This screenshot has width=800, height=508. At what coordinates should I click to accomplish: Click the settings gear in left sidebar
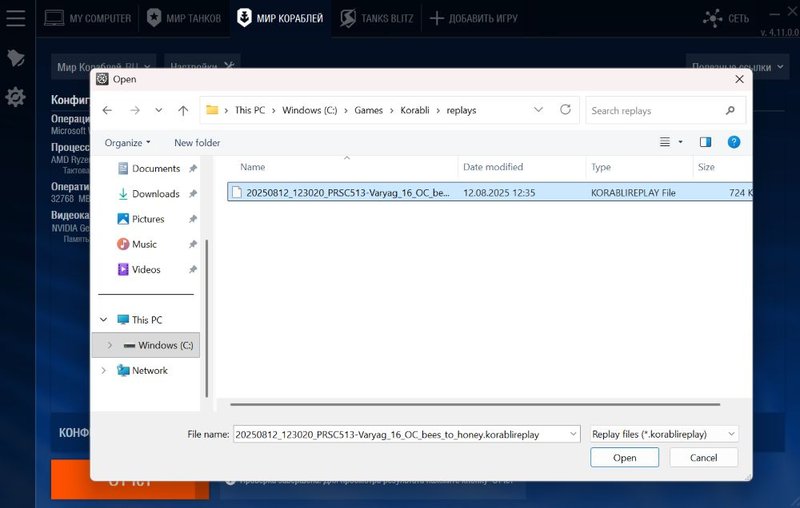click(15, 97)
